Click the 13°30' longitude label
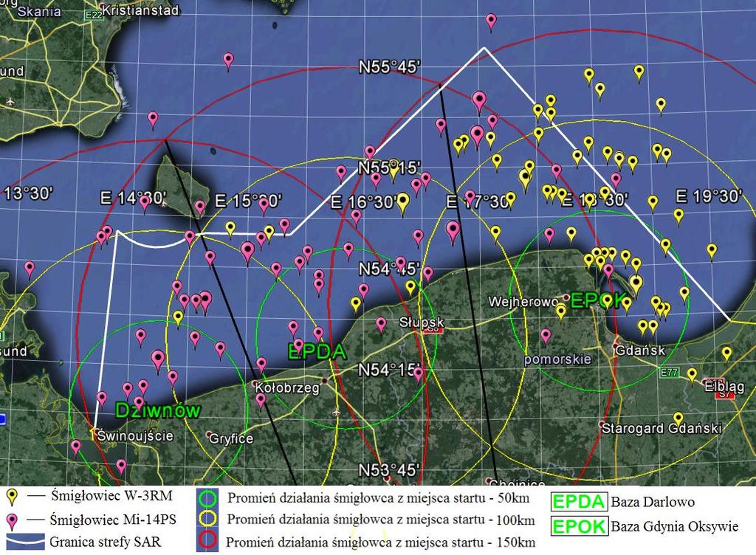Screen dimensions: 756x555 [x=29, y=194]
